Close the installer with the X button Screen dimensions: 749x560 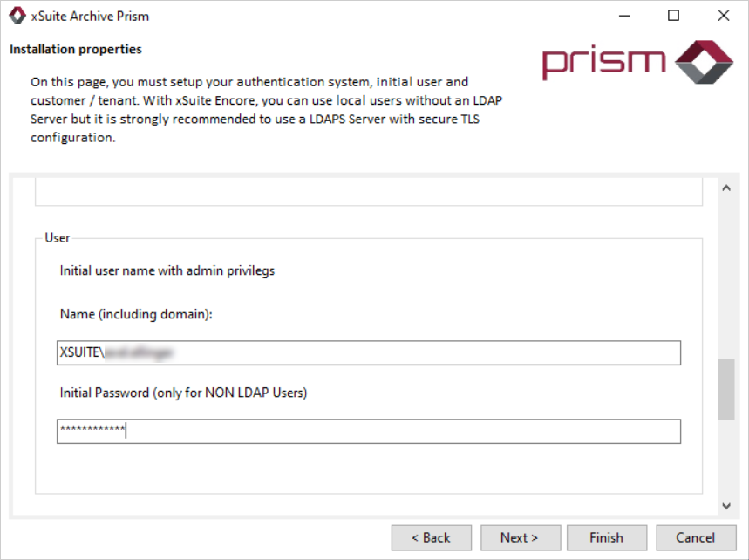(723, 16)
